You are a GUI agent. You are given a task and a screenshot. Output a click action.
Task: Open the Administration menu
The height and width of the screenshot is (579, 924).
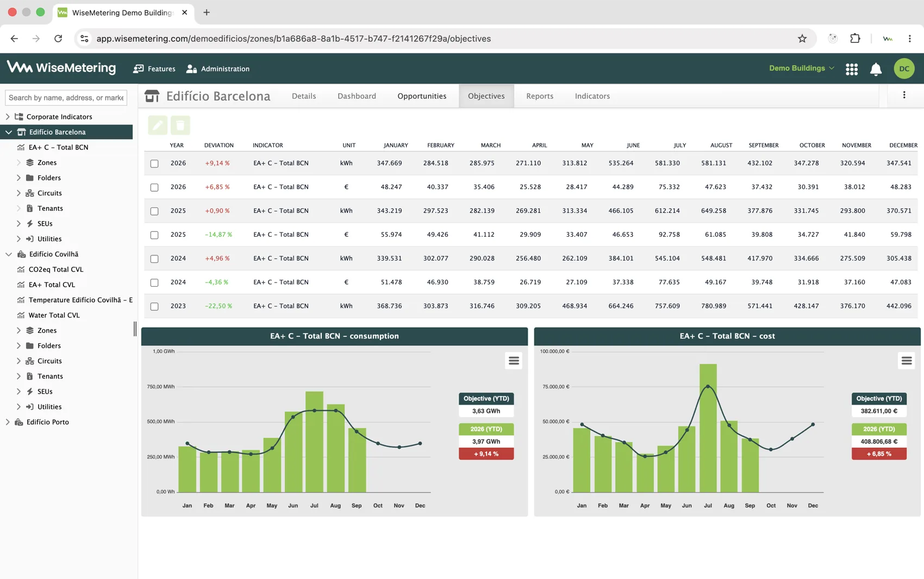tap(218, 68)
